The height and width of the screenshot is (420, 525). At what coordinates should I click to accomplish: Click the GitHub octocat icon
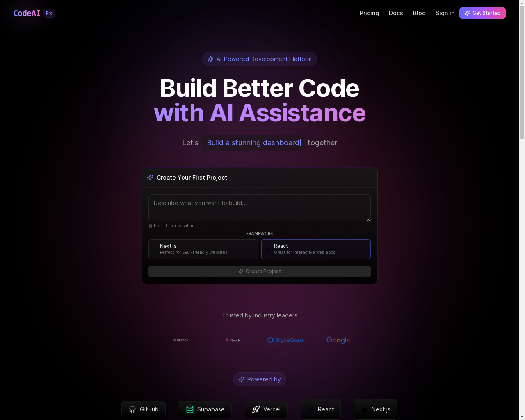tap(132, 409)
